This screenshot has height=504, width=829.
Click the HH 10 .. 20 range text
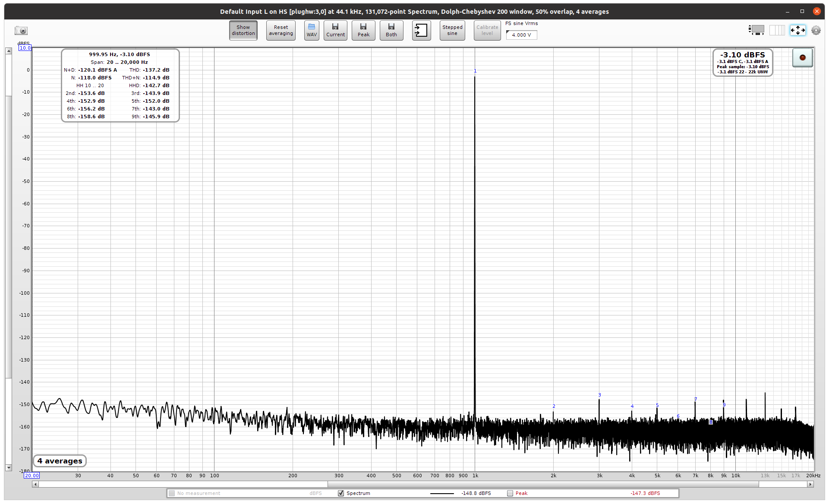click(x=90, y=85)
